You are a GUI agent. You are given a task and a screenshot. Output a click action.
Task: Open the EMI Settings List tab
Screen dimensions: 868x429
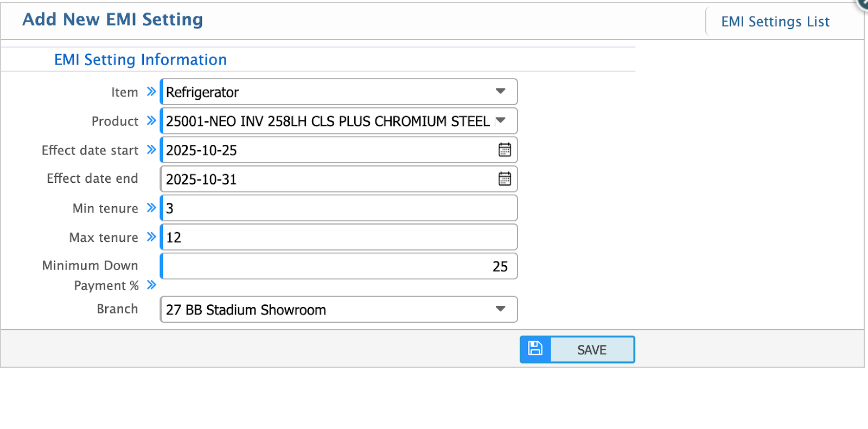coord(775,22)
